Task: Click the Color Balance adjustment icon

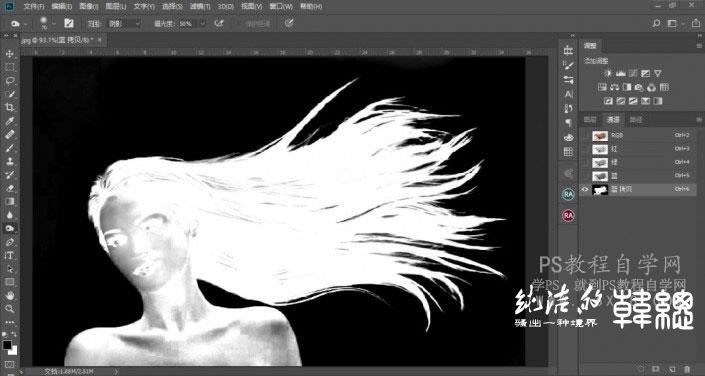Action: click(x=615, y=87)
